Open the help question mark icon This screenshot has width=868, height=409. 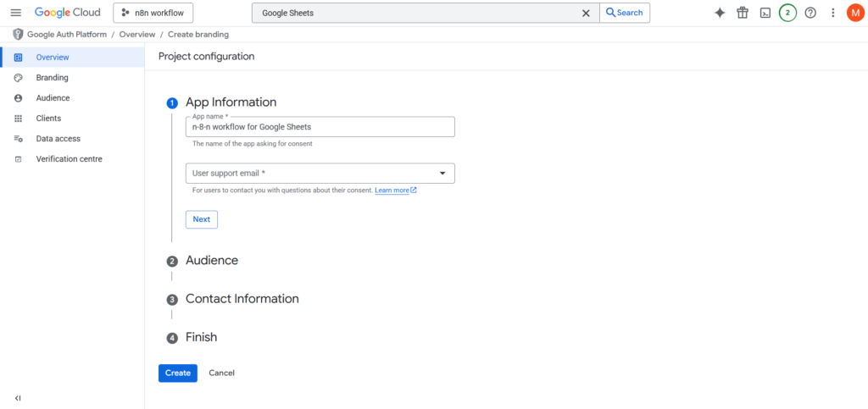[x=810, y=13]
